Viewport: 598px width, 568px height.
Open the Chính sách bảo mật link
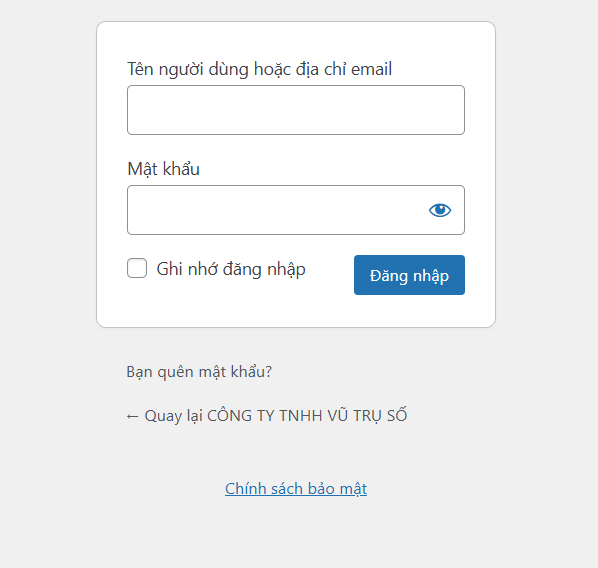click(296, 489)
